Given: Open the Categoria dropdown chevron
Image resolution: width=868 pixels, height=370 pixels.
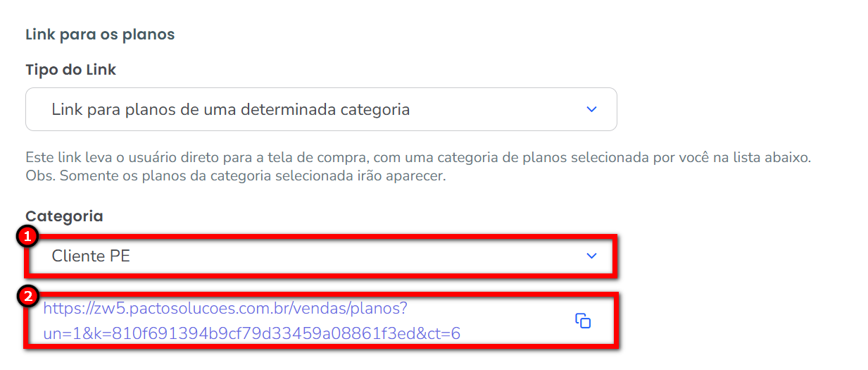Looking at the screenshot, I should [x=591, y=256].
